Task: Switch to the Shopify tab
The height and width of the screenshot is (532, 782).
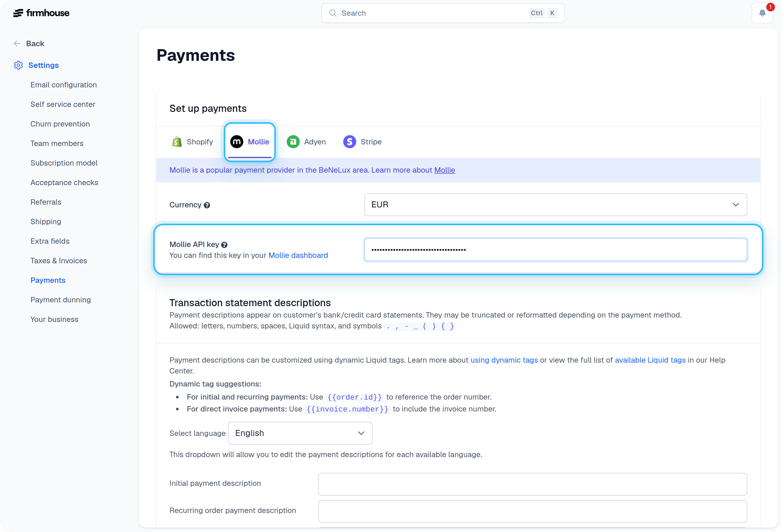Action: click(x=193, y=142)
